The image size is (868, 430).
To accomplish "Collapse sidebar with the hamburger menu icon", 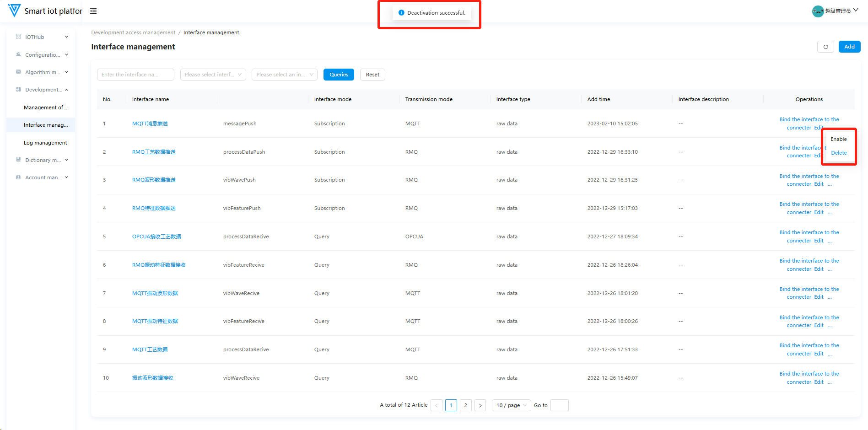I will tap(93, 11).
